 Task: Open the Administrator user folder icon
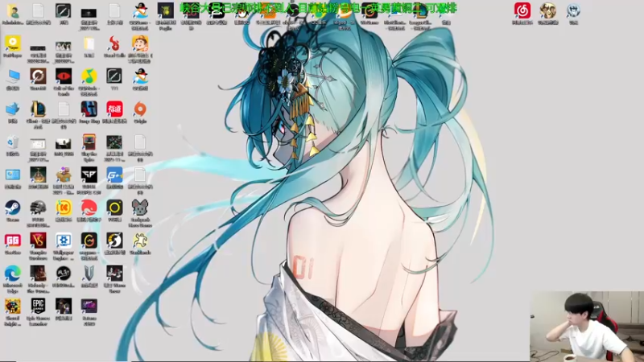pos(13,11)
